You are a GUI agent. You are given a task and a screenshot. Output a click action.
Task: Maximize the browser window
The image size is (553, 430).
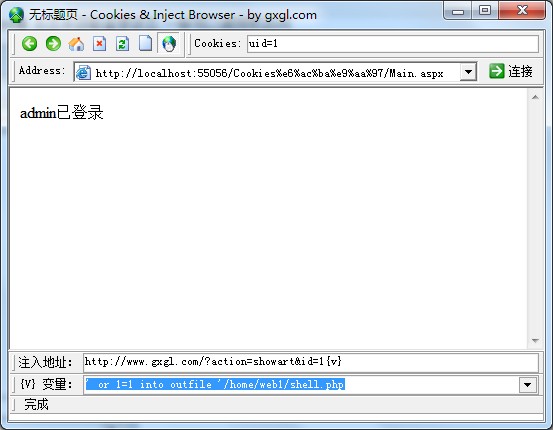[x=485, y=11]
